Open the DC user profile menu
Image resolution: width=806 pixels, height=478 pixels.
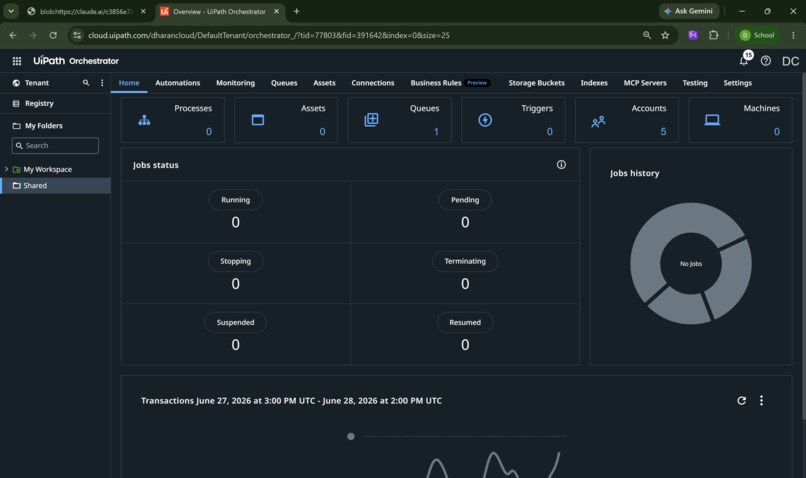click(x=790, y=61)
